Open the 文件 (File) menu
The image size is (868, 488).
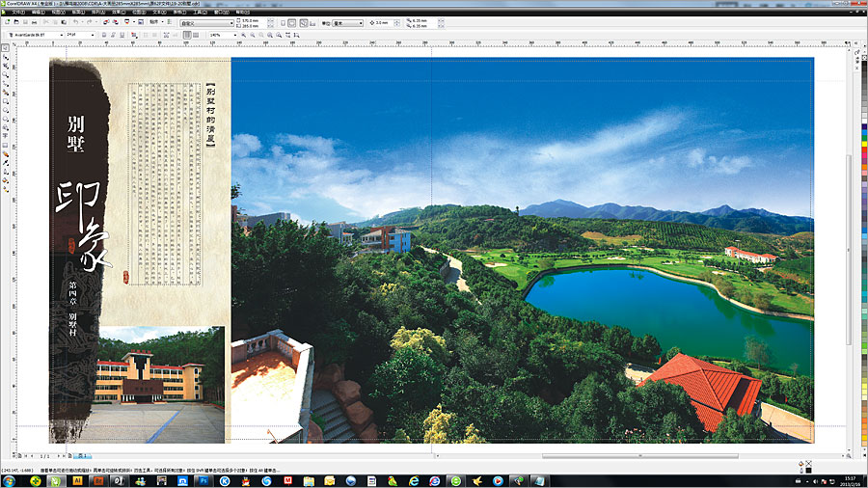click(16, 12)
